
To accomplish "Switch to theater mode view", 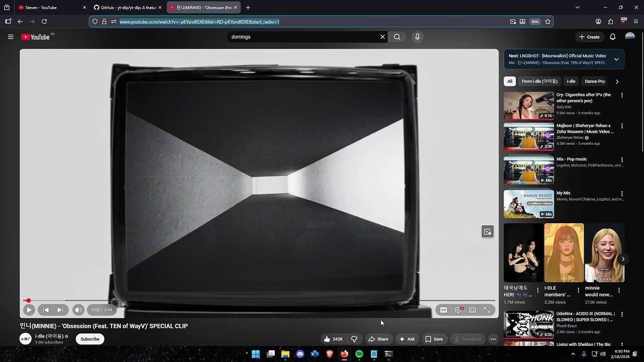I will pos(472,310).
